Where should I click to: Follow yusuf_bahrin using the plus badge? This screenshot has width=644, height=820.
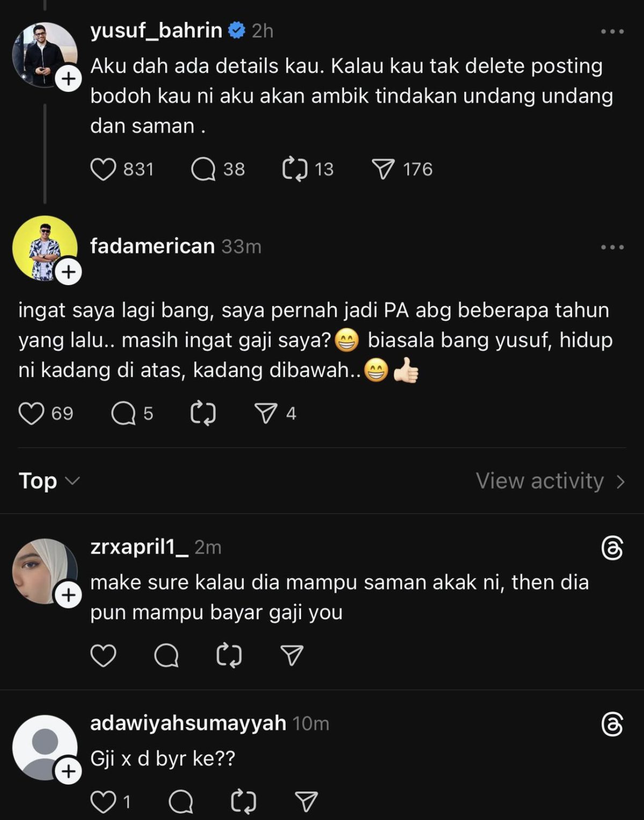click(69, 79)
